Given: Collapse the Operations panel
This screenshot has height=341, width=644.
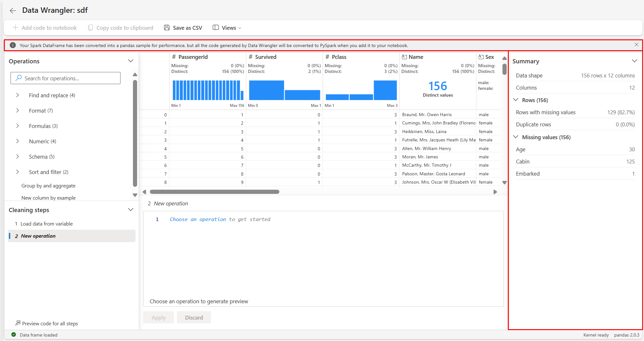Looking at the screenshot, I should [130, 61].
